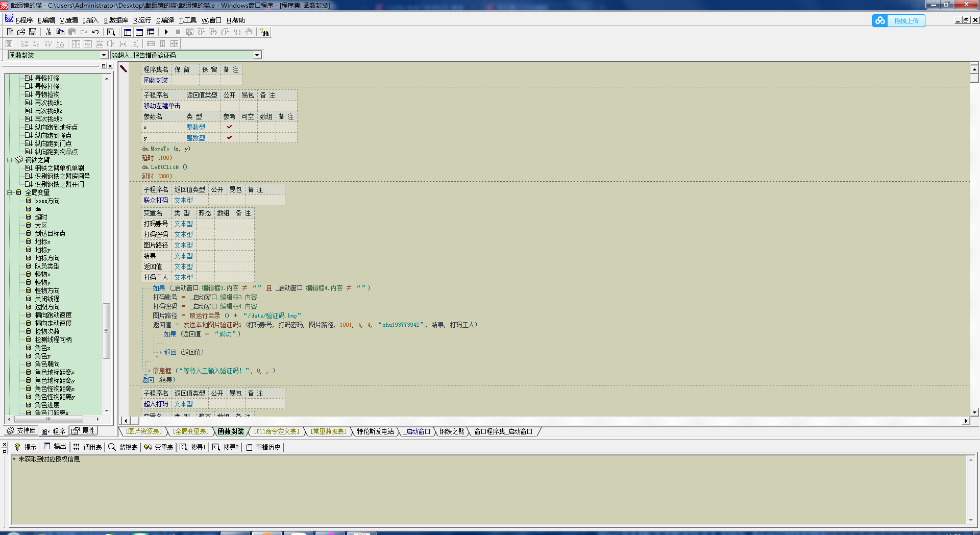
Task: Toggle the second panel layout icon
Action: pos(139,32)
